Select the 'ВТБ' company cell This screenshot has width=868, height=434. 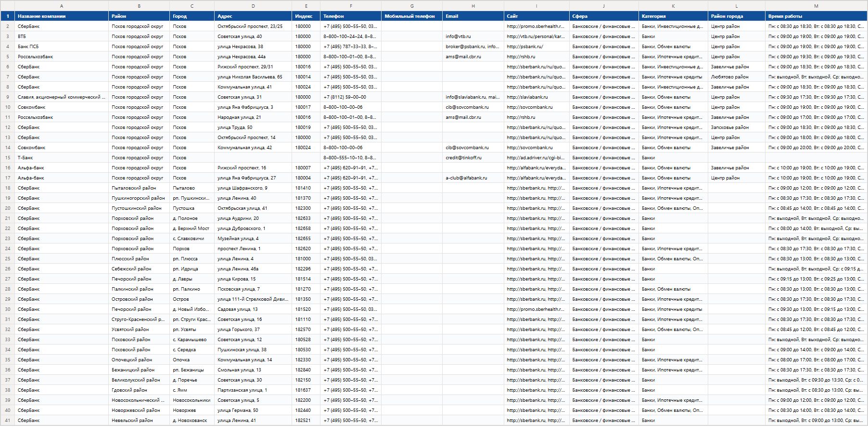(x=62, y=37)
